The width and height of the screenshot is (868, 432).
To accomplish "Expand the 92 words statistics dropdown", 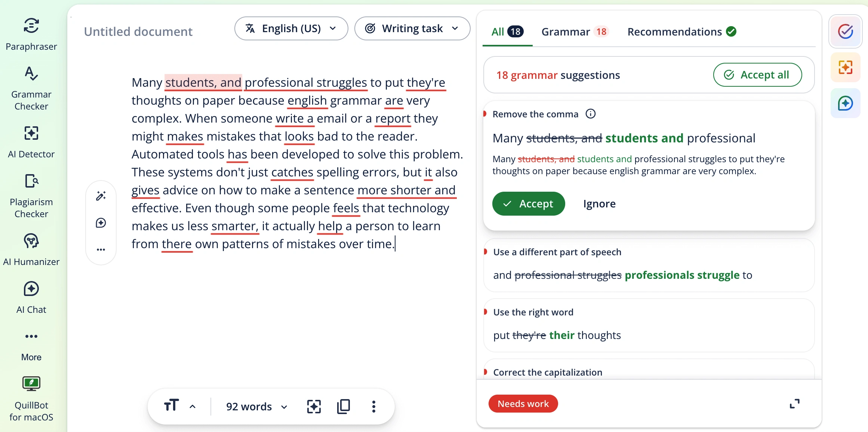I will pyautogui.click(x=256, y=406).
